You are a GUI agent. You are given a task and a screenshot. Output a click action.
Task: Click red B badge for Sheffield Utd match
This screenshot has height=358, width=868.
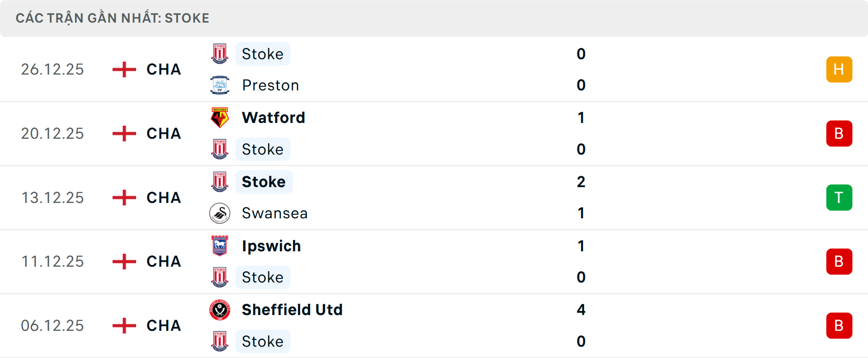click(839, 325)
